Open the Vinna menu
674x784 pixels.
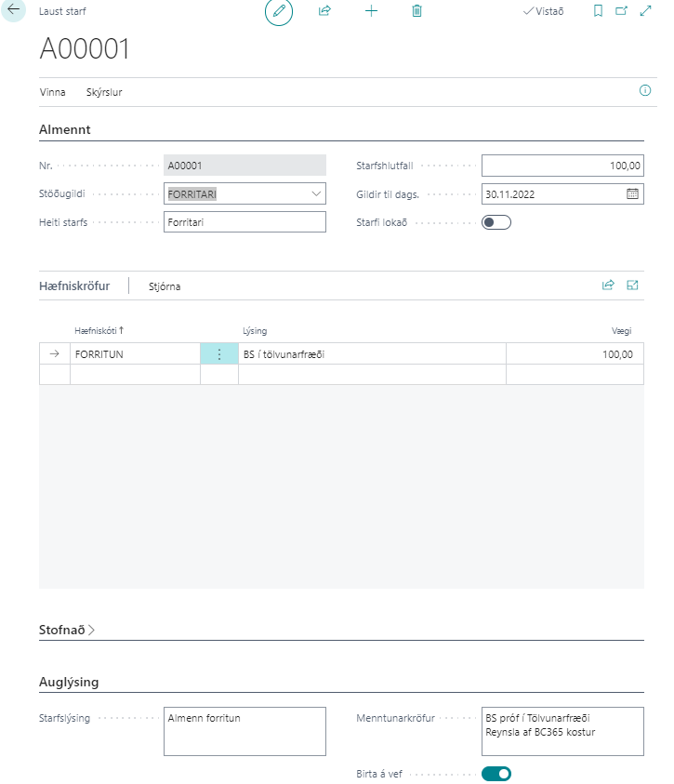[53, 92]
